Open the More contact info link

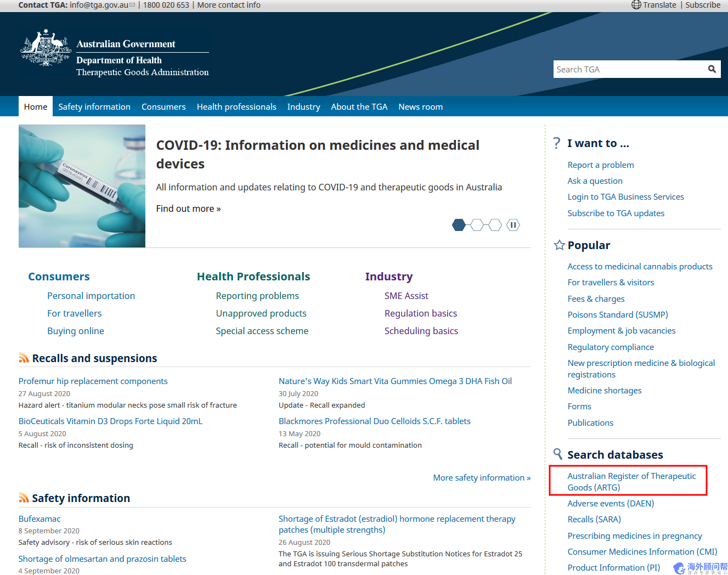[229, 5]
